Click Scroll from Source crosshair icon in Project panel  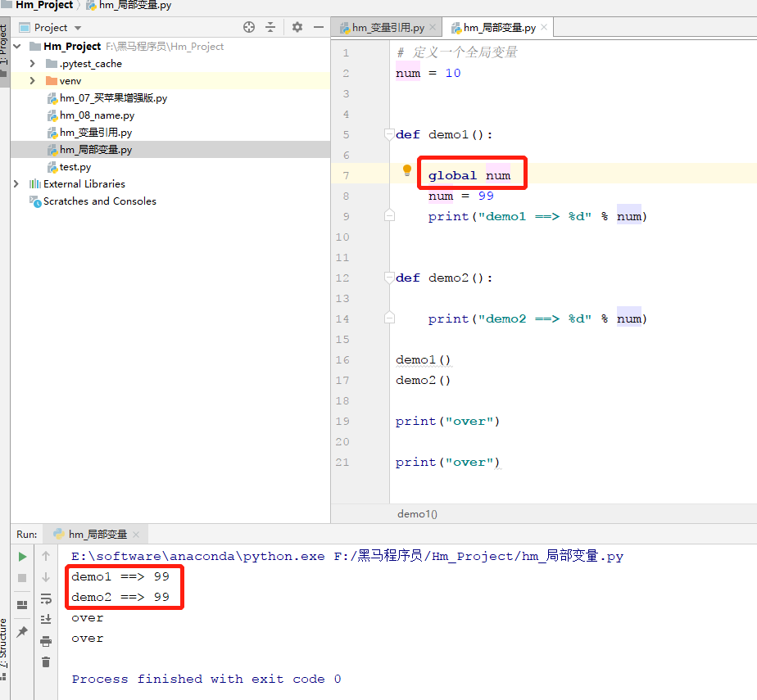click(249, 27)
